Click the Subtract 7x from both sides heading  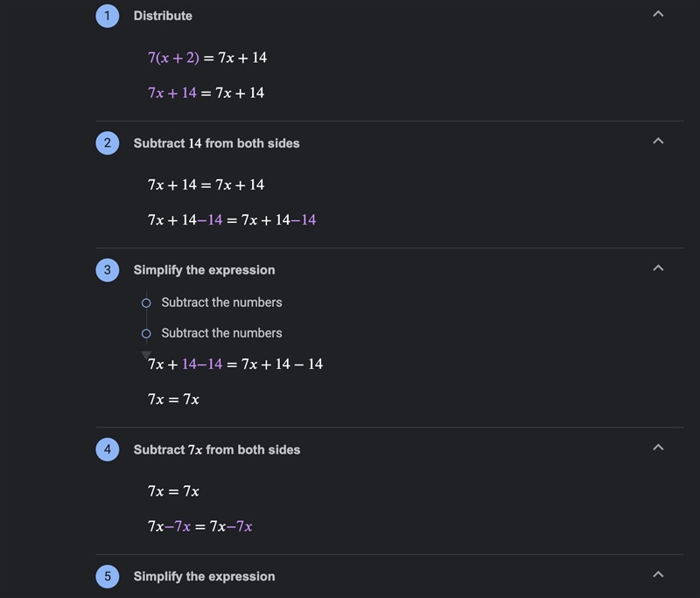(x=217, y=449)
